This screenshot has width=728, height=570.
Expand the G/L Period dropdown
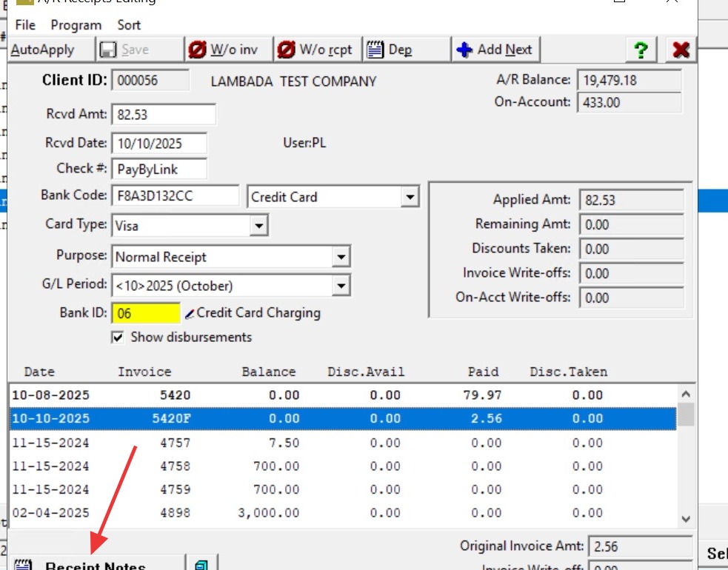[x=341, y=286]
